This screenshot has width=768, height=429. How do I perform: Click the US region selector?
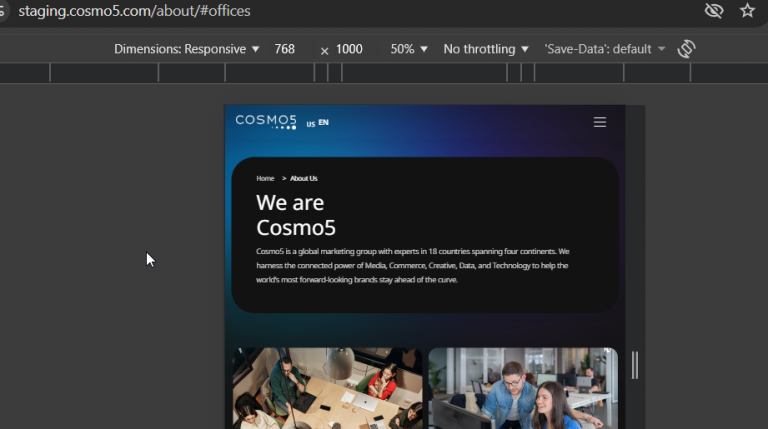coord(311,124)
